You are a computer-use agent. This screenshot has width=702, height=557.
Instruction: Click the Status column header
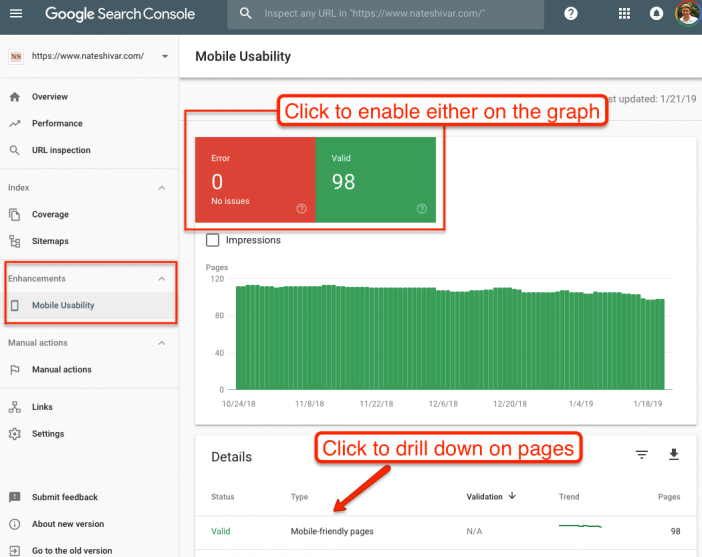[223, 497]
